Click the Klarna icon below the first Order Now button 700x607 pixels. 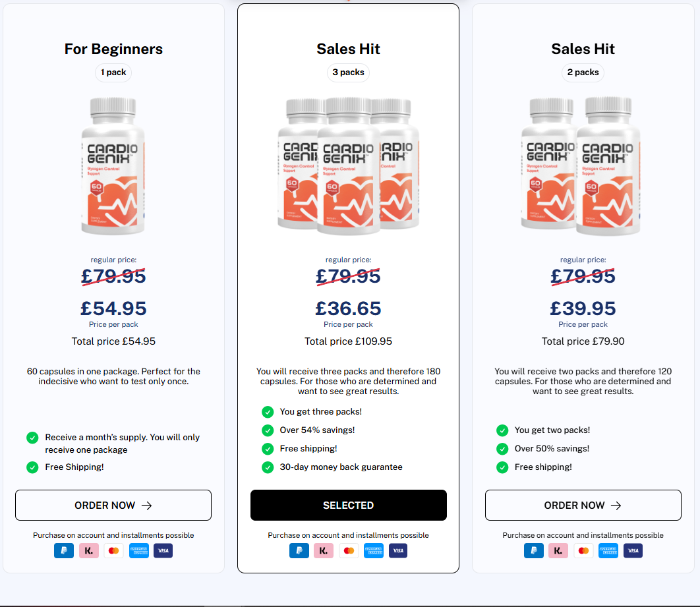89,550
